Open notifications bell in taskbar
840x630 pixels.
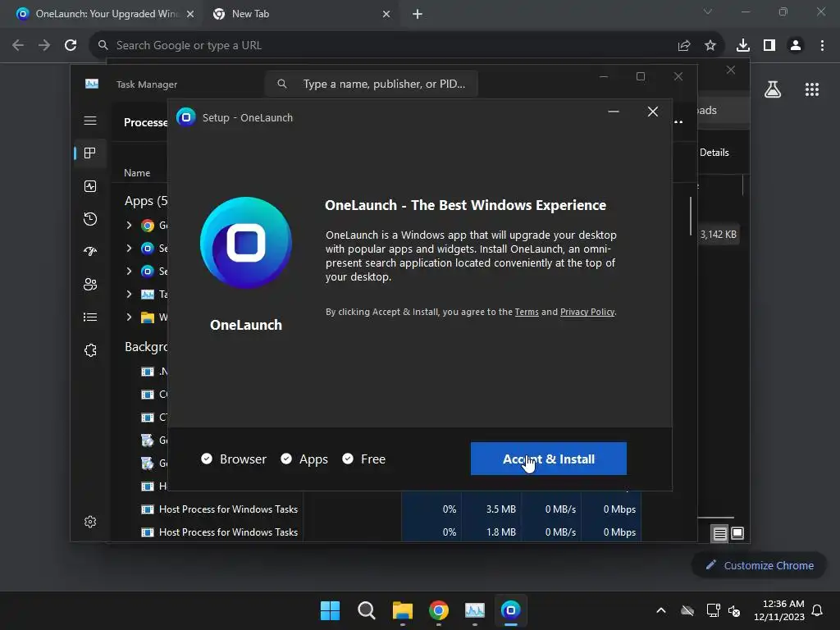point(818,610)
